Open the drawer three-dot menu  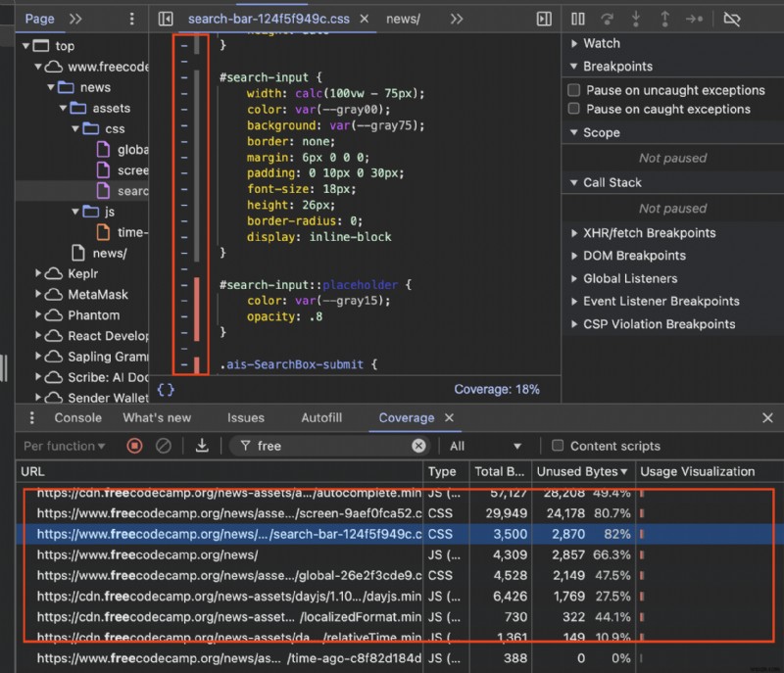coord(32,417)
